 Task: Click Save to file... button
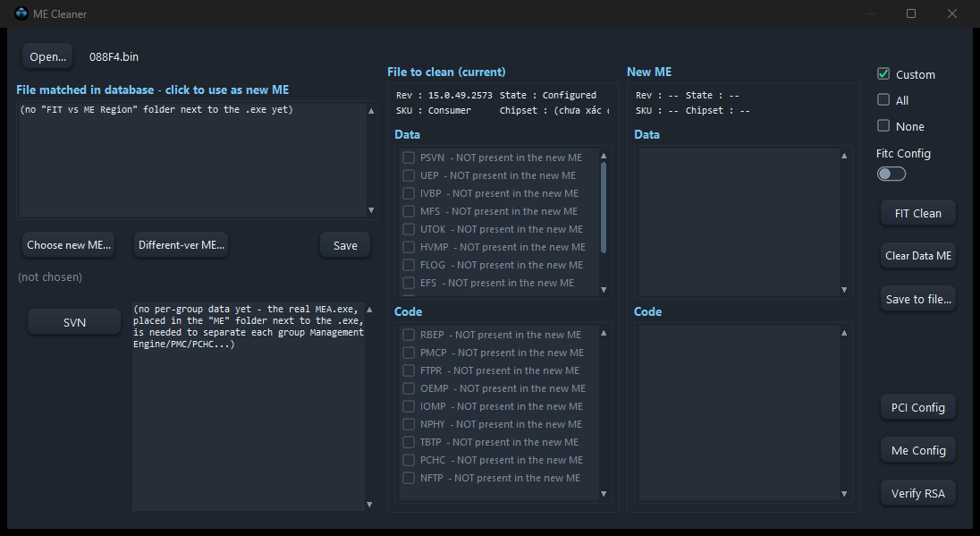(918, 299)
